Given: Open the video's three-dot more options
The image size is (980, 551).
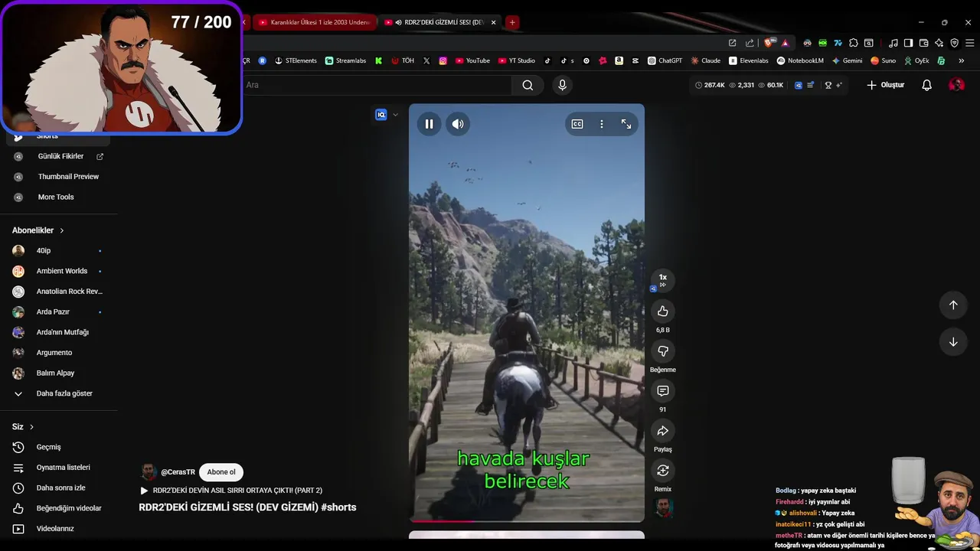Looking at the screenshot, I should click(x=602, y=124).
